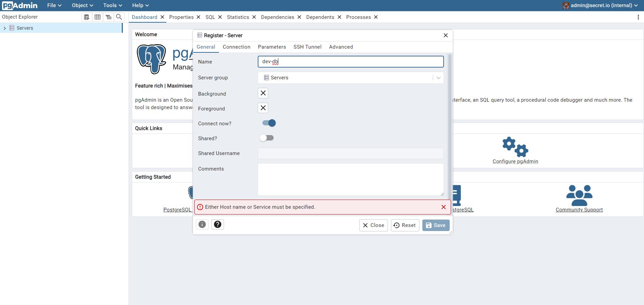Dismiss the host name error message
644x305 pixels.
pyautogui.click(x=444, y=207)
